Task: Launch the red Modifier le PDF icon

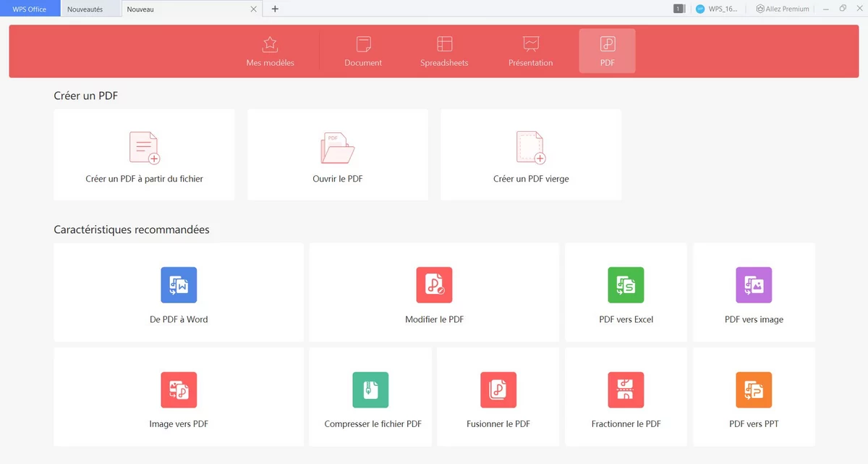Action: [x=434, y=285]
